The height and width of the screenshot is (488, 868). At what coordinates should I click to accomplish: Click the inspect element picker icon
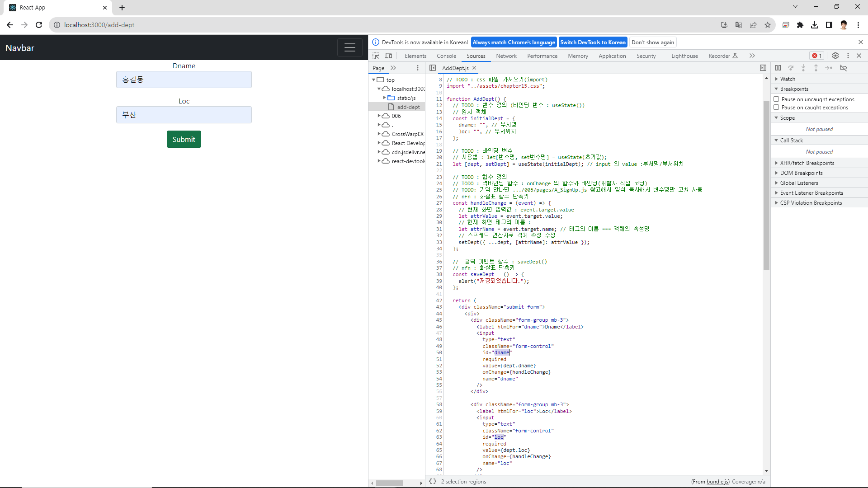point(376,56)
